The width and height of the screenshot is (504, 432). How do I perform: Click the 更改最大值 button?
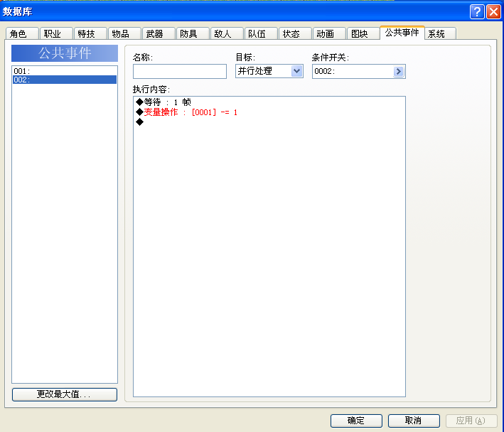tap(65, 394)
